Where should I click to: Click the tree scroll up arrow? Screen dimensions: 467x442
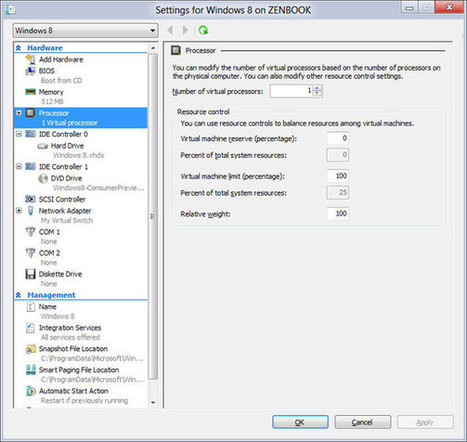click(x=153, y=48)
